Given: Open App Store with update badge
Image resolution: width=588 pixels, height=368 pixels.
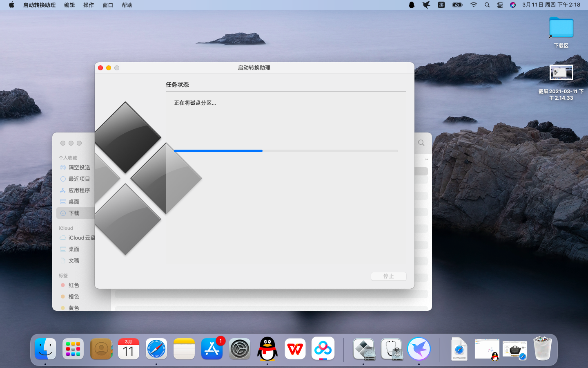Looking at the screenshot, I should click(x=212, y=349).
